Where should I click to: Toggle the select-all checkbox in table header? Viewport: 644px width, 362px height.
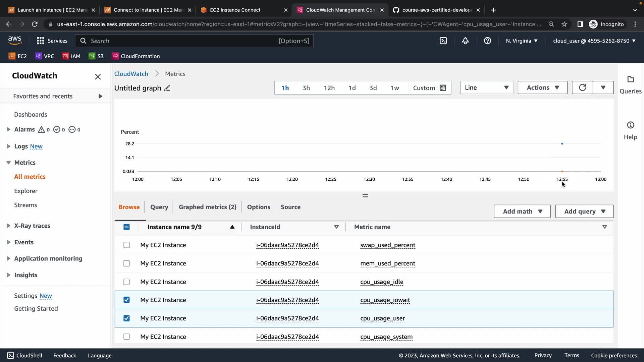126,227
